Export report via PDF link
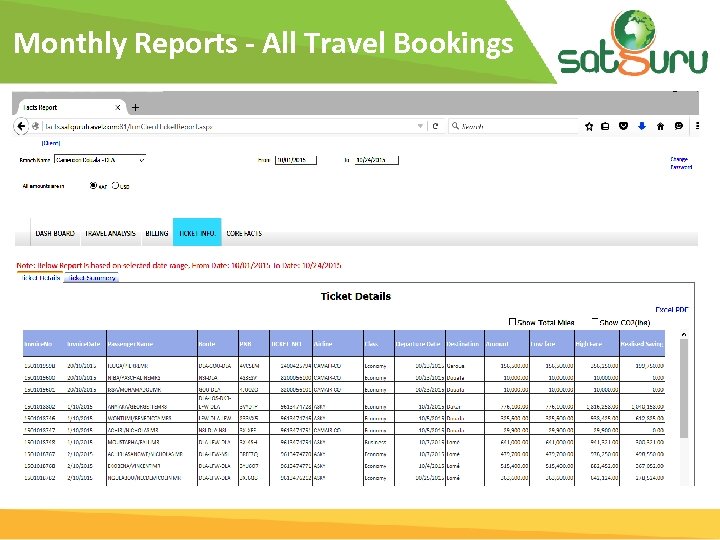Image resolution: width=720 pixels, height=540 pixels. coord(682,309)
